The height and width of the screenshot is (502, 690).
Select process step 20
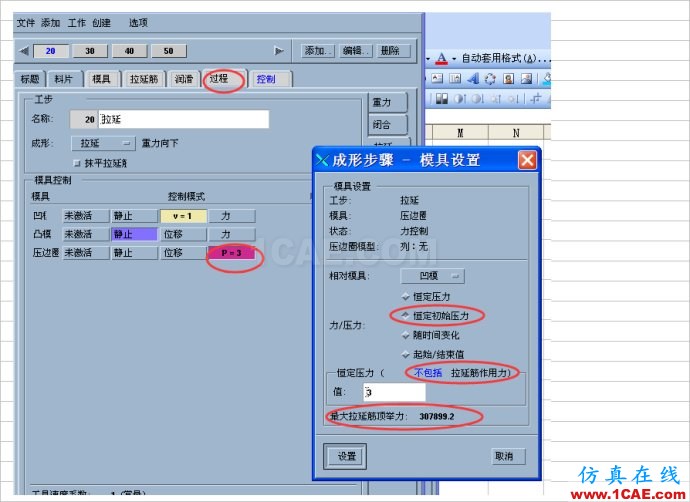[x=51, y=51]
